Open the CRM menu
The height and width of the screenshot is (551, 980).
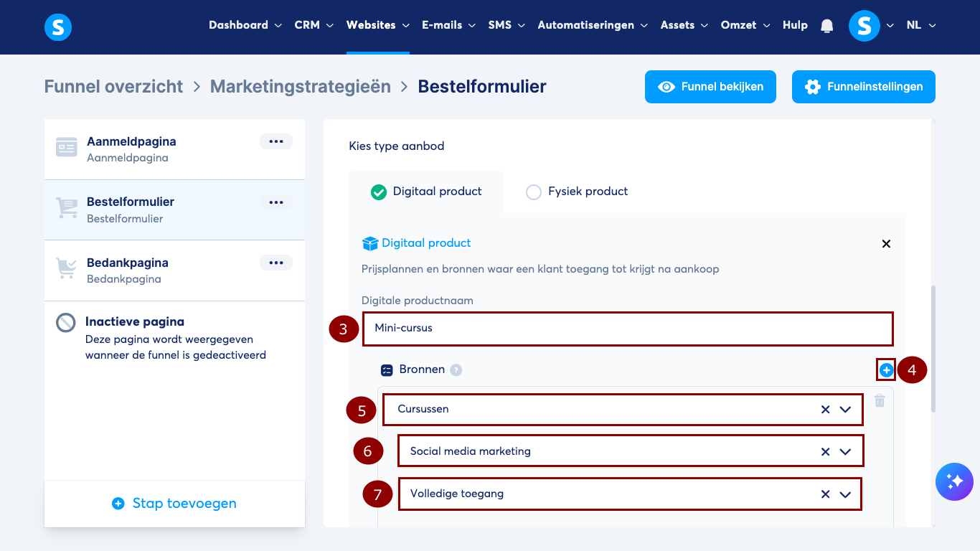click(x=314, y=25)
